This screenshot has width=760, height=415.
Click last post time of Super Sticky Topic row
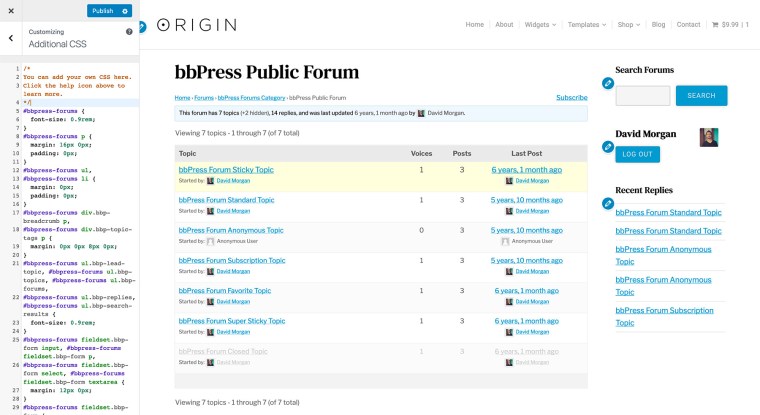[x=526, y=321]
